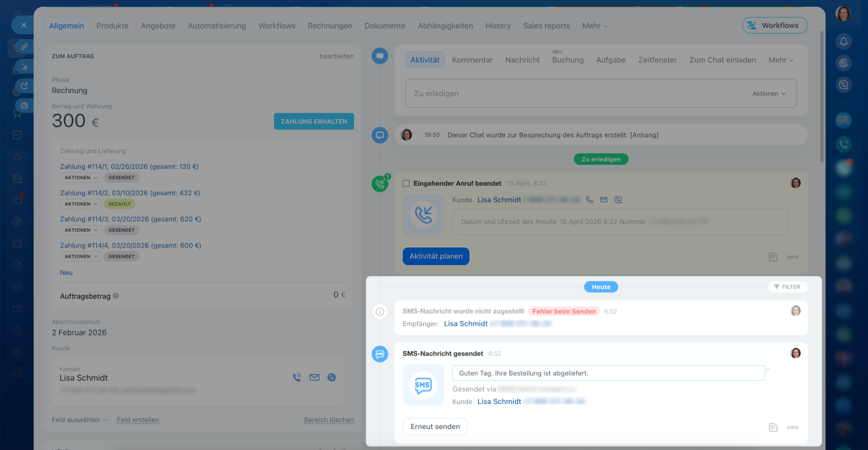The image size is (868, 450).
Task: Select the Aktivität timeline tab
Action: pyautogui.click(x=425, y=60)
